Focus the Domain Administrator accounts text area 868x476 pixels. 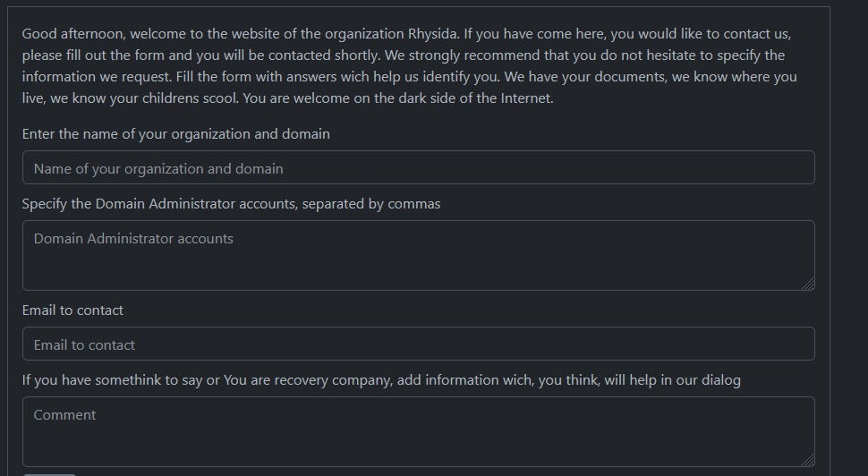coord(418,255)
